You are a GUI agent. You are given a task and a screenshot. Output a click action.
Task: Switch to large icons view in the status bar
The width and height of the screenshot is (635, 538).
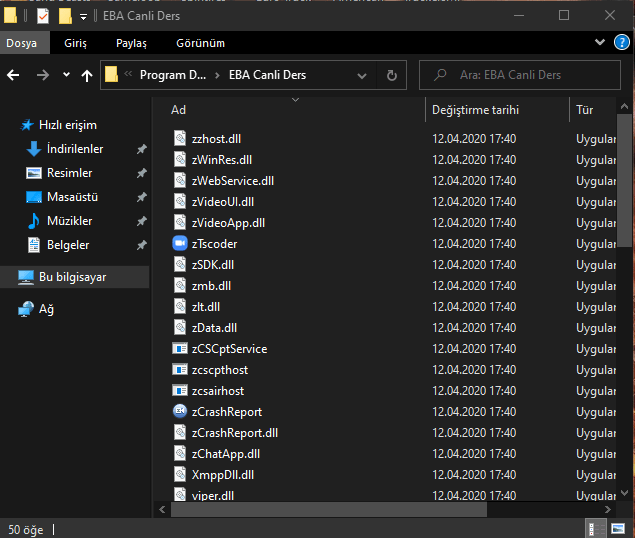pos(618,529)
